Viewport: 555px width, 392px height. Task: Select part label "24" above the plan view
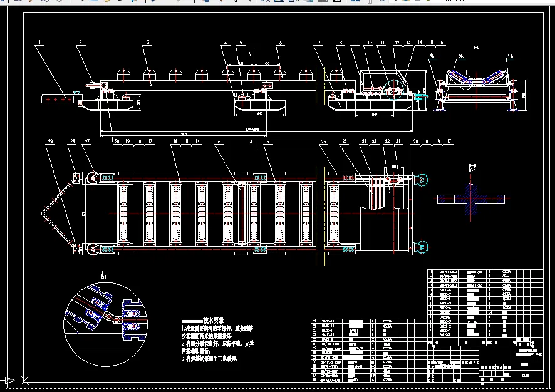point(364,141)
